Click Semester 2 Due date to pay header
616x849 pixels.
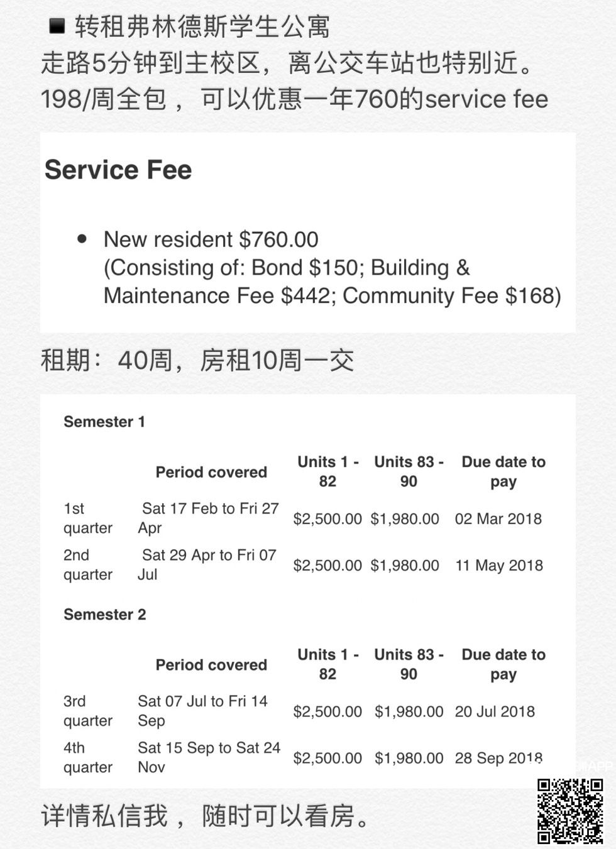tap(503, 664)
